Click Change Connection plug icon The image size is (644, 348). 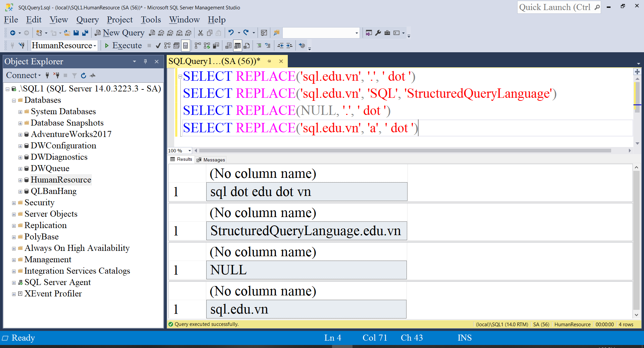coord(22,45)
